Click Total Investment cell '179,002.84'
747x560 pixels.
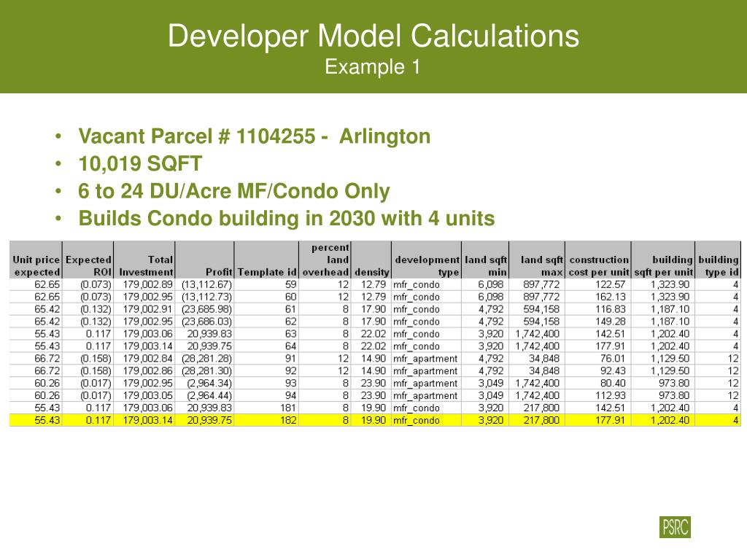pos(145,359)
